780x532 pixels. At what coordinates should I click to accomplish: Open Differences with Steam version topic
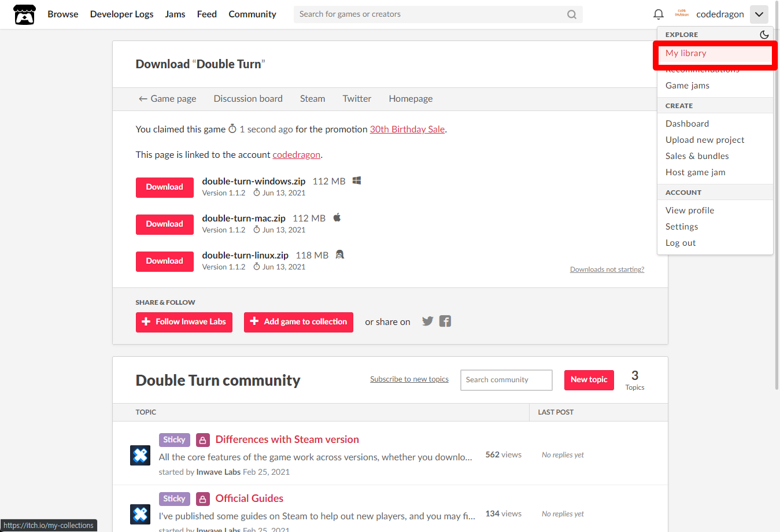[287, 439]
